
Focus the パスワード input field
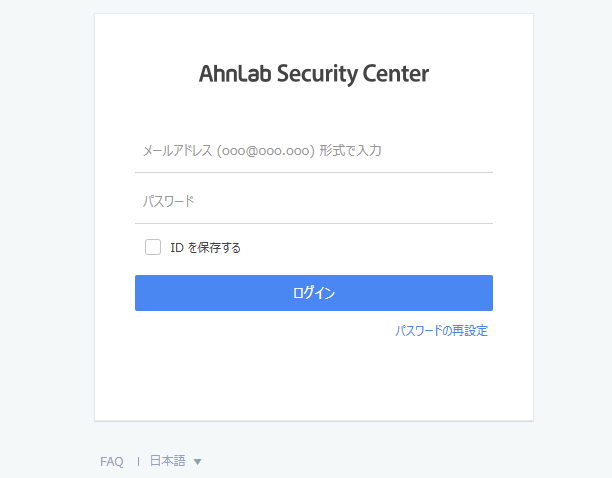(x=314, y=201)
